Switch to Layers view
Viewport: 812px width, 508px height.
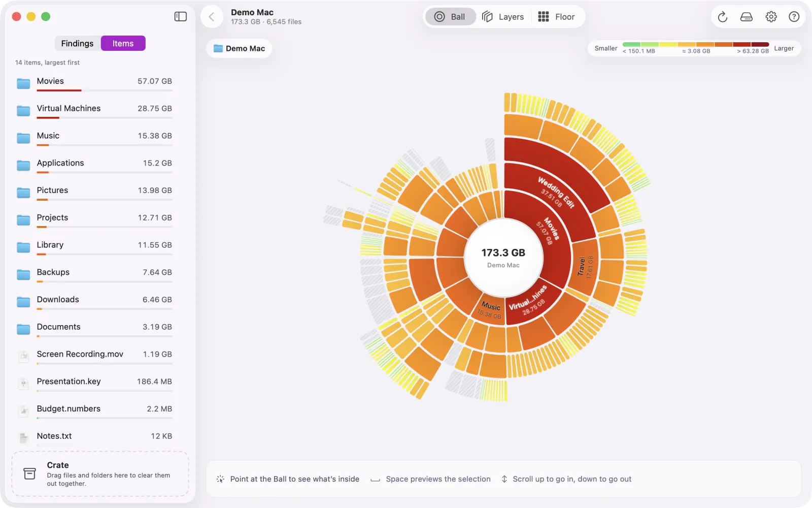(x=503, y=17)
